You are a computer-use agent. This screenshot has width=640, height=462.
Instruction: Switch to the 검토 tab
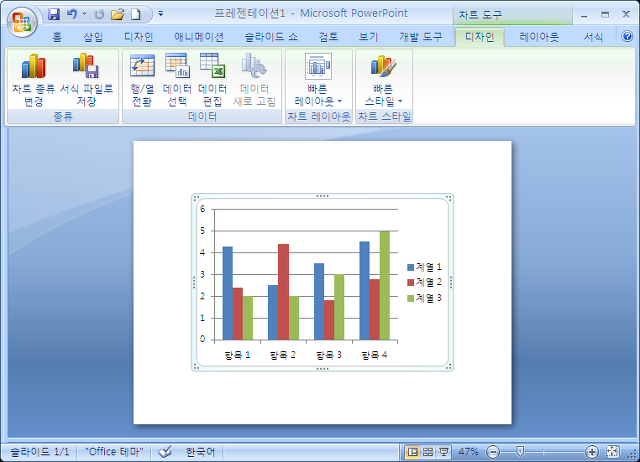tap(329, 37)
